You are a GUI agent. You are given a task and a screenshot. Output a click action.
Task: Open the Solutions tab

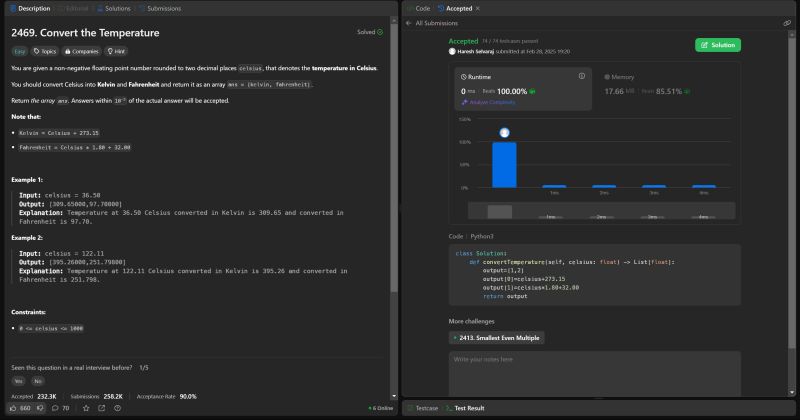114,8
